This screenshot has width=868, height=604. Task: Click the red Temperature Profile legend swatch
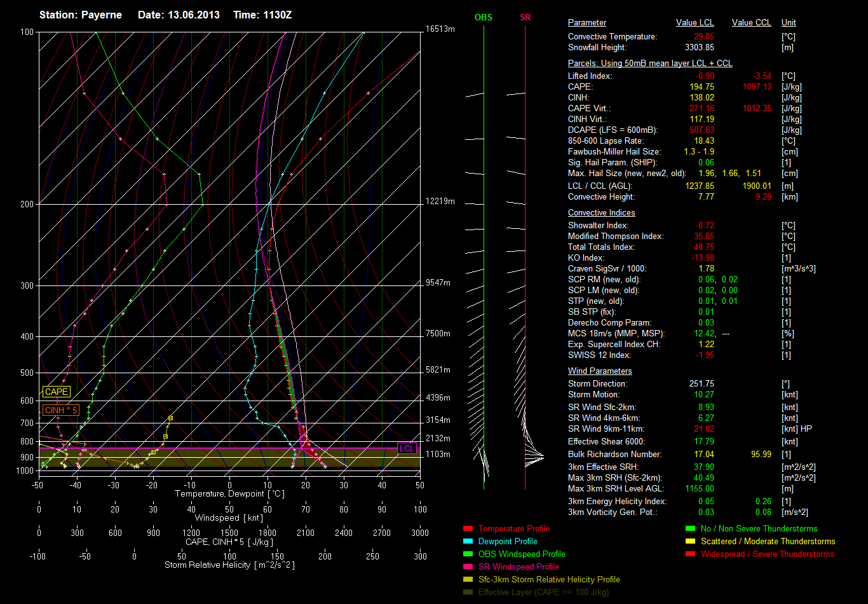468,528
